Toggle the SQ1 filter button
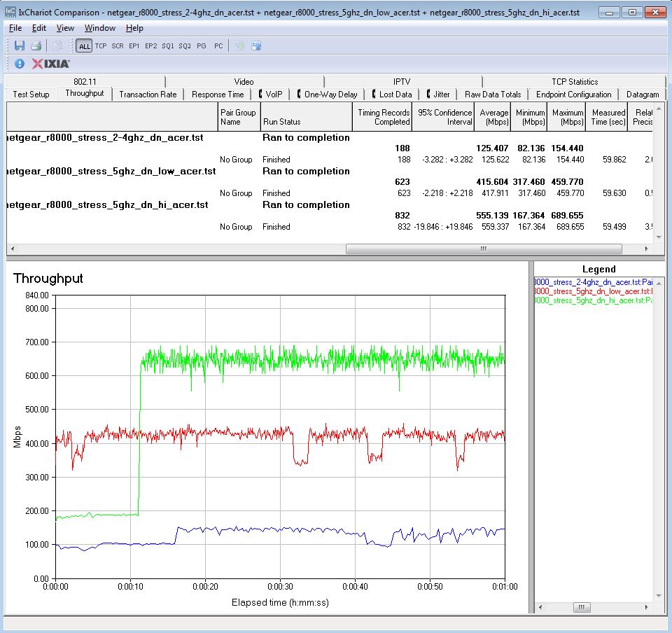Viewport: 672px width, 633px height. [x=168, y=46]
